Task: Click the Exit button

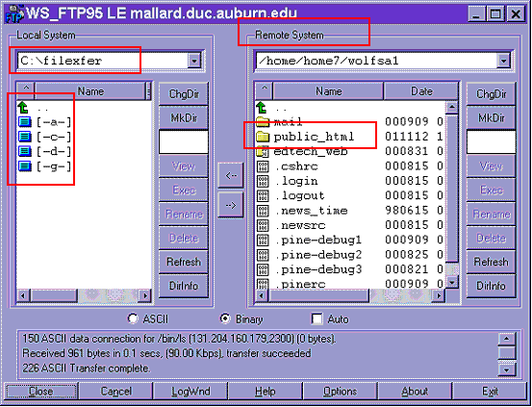Action: [490, 391]
